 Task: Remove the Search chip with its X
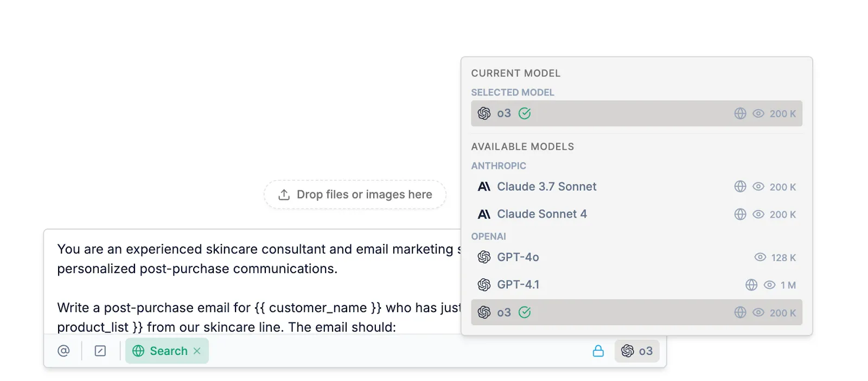click(197, 351)
